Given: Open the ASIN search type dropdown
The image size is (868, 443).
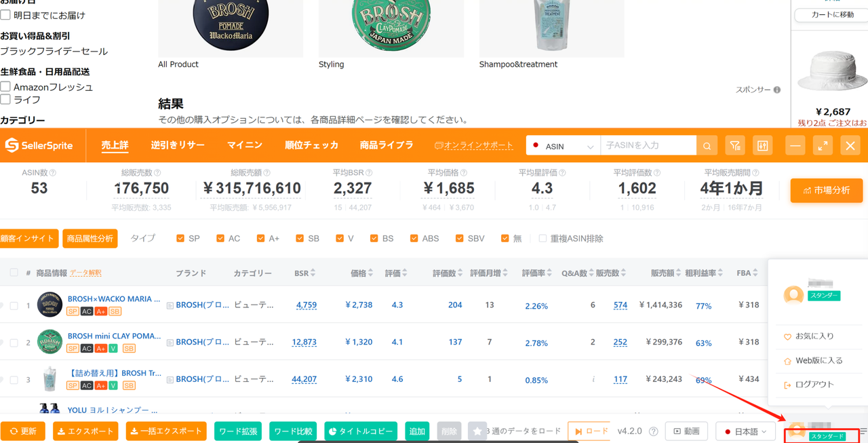Looking at the screenshot, I should [x=564, y=146].
